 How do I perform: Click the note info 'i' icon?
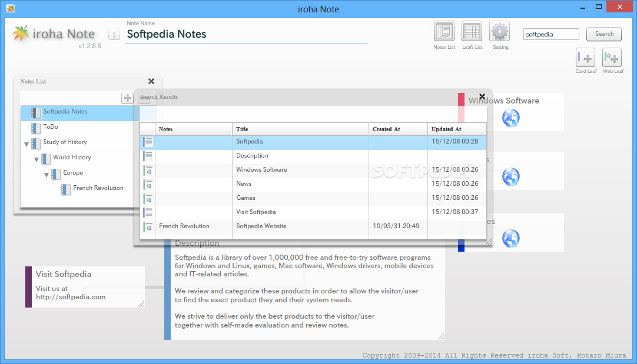click(114, 35)
